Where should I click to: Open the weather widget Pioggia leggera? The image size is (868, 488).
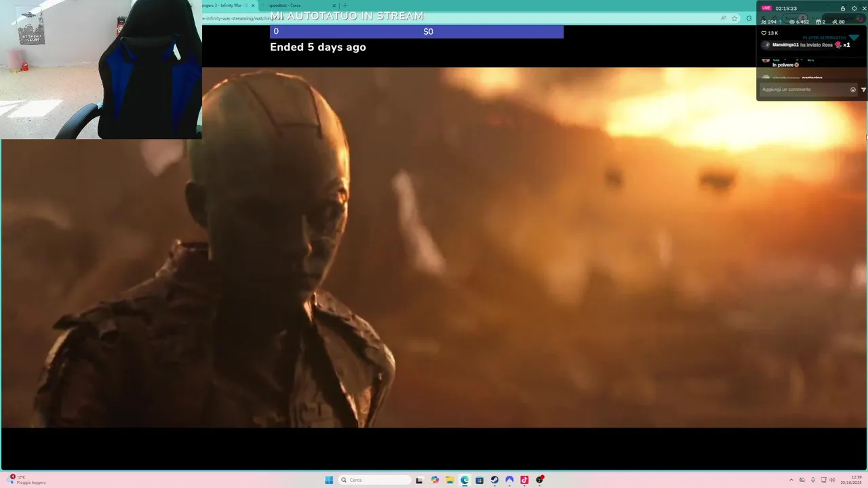[27, 480]
